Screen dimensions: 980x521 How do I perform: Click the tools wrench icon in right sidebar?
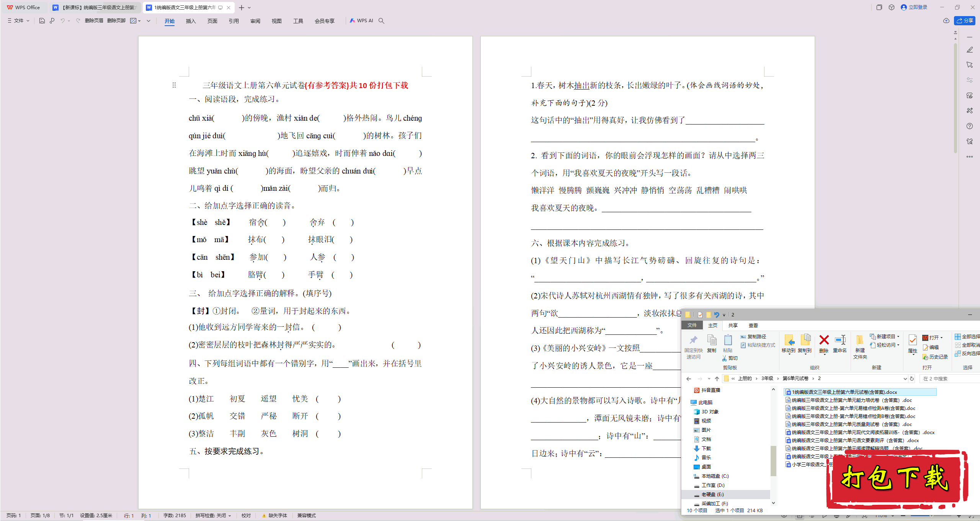pos(970,111)
